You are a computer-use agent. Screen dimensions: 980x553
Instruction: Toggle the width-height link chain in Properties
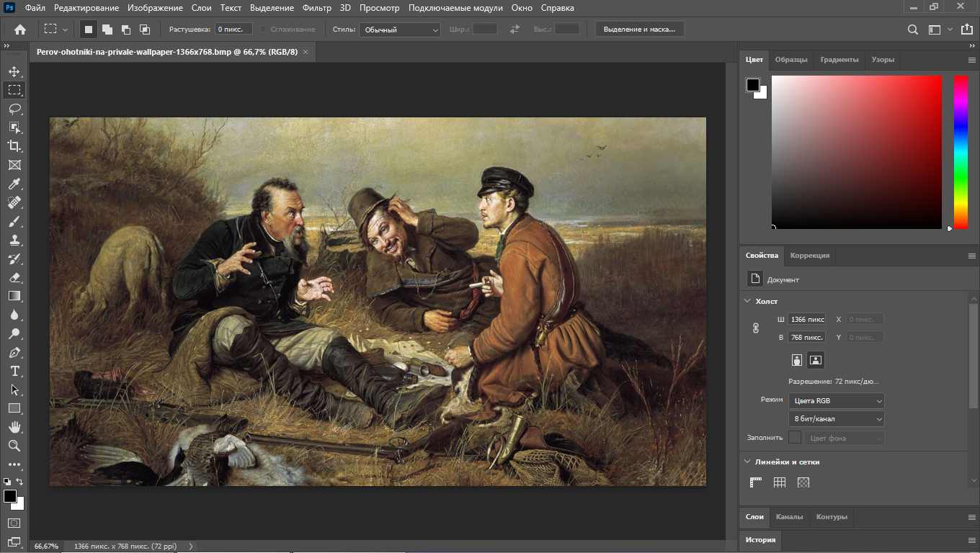756,328
